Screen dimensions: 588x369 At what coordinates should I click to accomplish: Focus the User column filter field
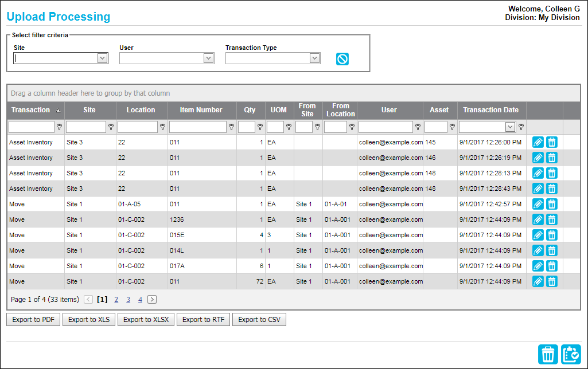386,127
